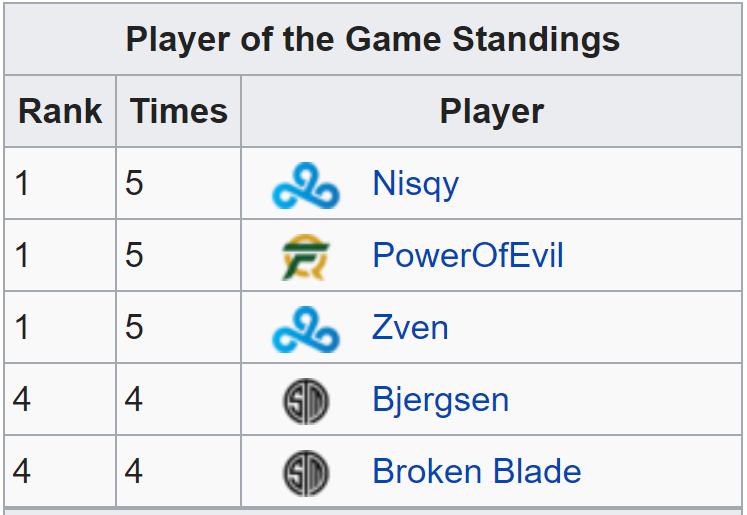
Task: Select the times cell in Broken Blade's row
Action: (x=179, y=471)
